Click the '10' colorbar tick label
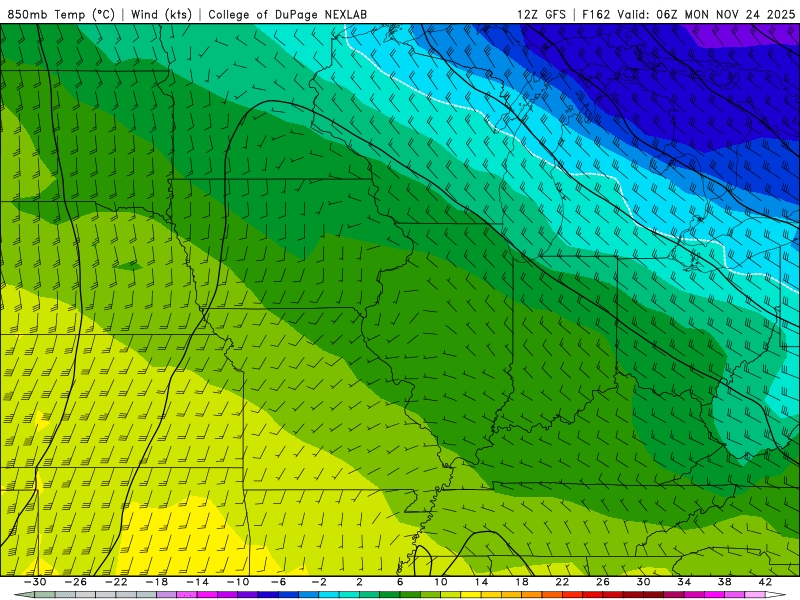This screenshot has width=800, height=600. pyautogui.click(x=441, y=582)
